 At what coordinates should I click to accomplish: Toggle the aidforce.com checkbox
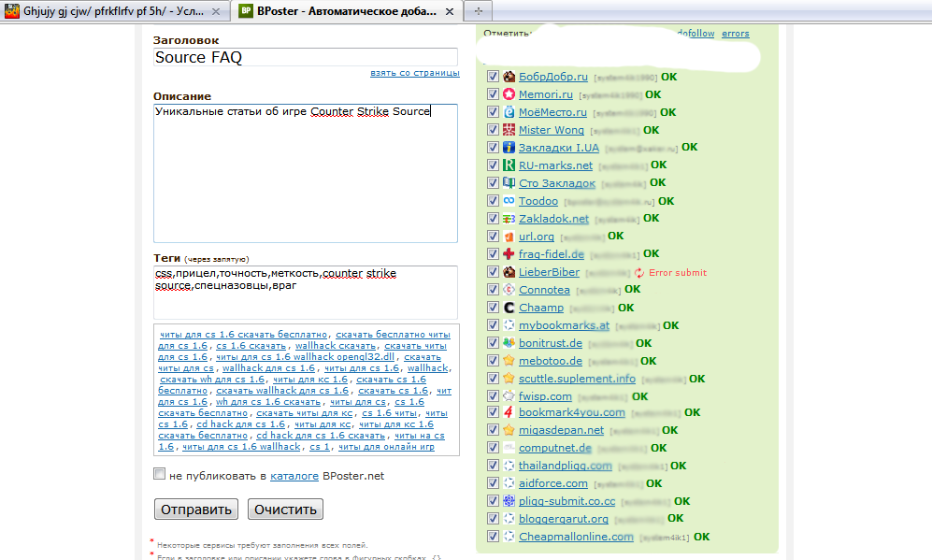(493, 482)
